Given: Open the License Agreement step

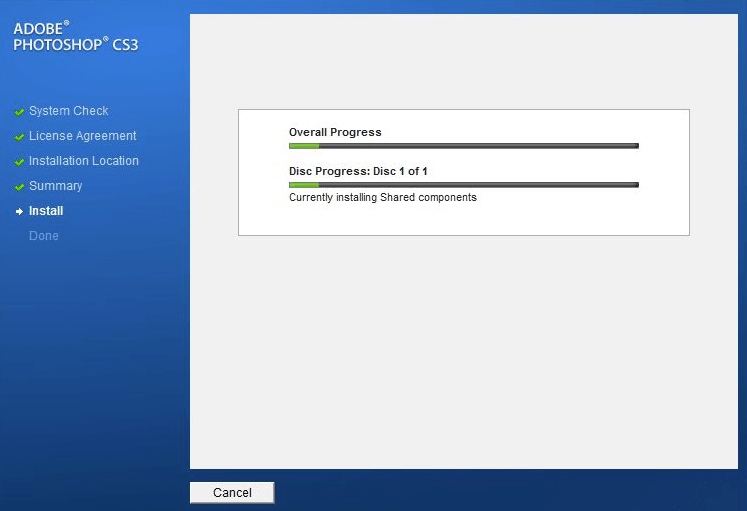Looking at the screenshot, I should point(82,136).
